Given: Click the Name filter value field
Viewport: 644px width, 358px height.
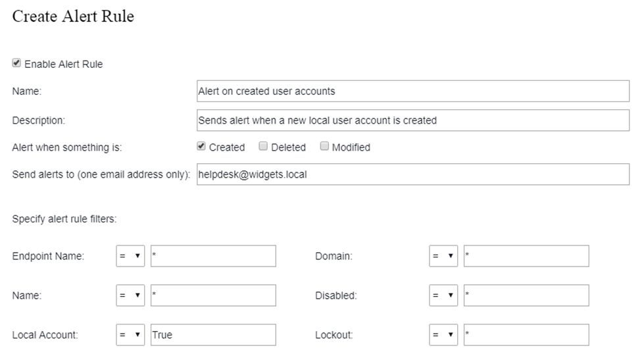Looking at the screenshot, I should click(213, 295).
